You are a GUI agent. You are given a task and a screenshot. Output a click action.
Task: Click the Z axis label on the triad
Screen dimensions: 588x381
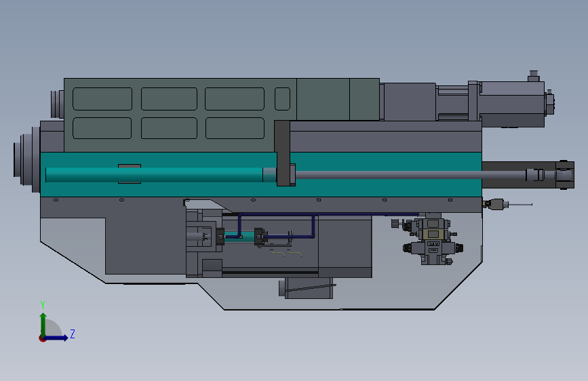click(73, 334)
